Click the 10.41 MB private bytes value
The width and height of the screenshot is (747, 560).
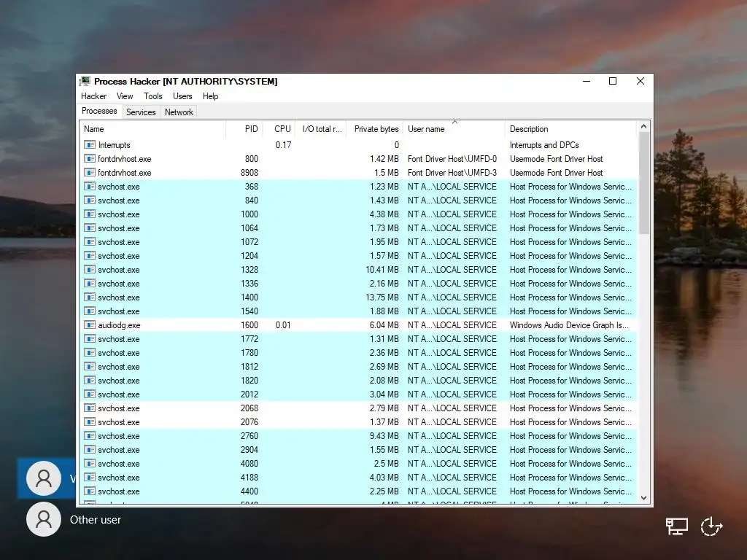[382, 270]
